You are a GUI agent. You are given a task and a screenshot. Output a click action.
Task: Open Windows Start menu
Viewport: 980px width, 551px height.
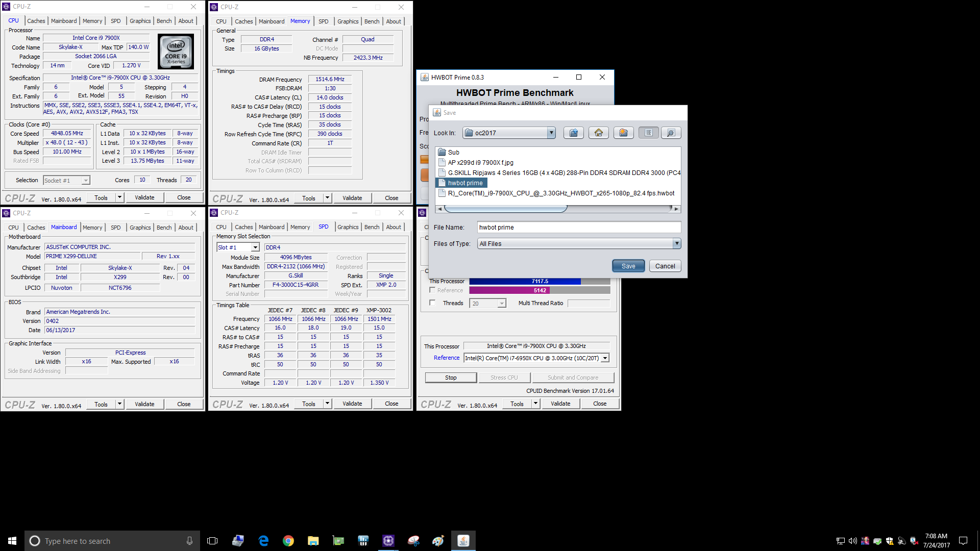[12, 541]
